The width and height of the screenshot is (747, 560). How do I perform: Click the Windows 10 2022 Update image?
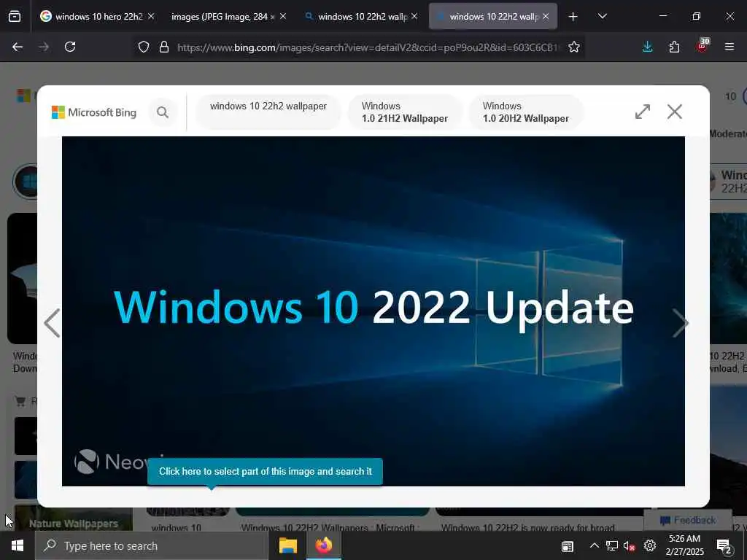[373, 311]
